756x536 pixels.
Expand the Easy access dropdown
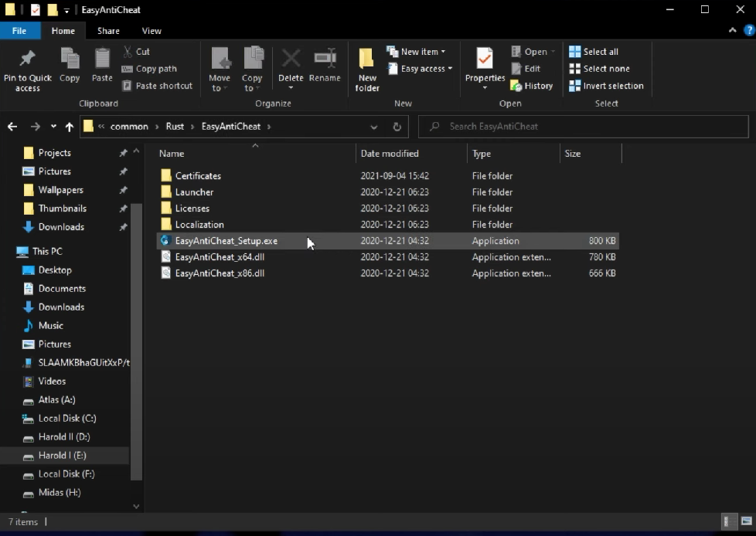pyautogui.click(x=421, y=69)
